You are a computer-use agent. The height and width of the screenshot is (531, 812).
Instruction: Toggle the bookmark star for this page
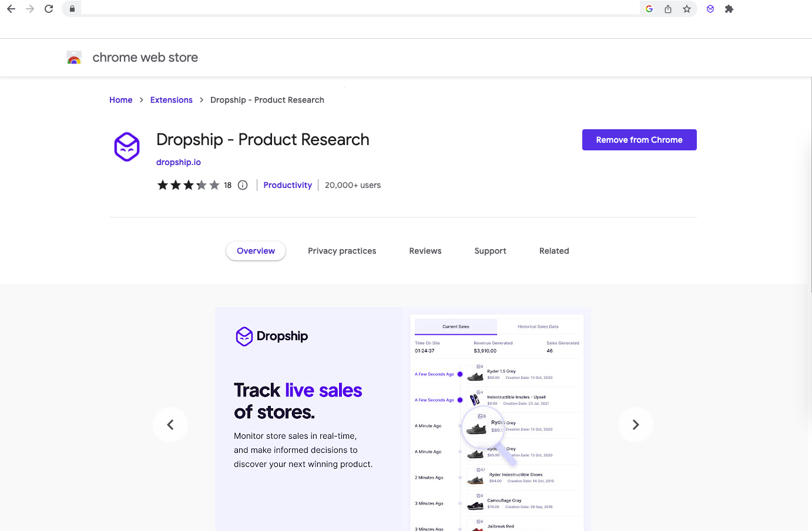pos(687,9)
